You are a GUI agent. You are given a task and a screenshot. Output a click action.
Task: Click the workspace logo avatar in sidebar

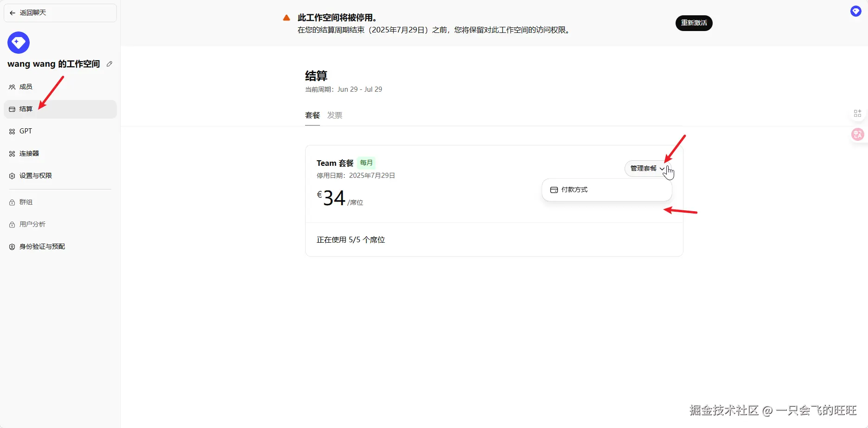[x=19, y=43]
